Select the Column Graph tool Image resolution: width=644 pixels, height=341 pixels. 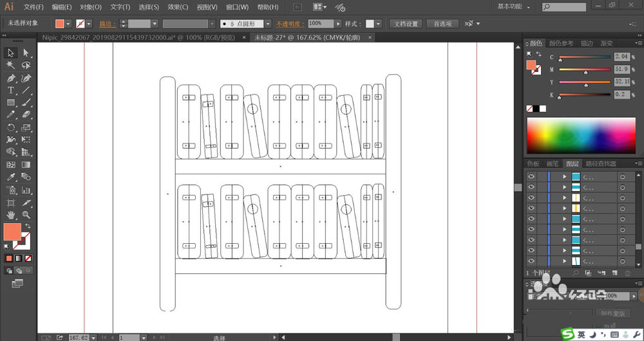pos(26,190)
